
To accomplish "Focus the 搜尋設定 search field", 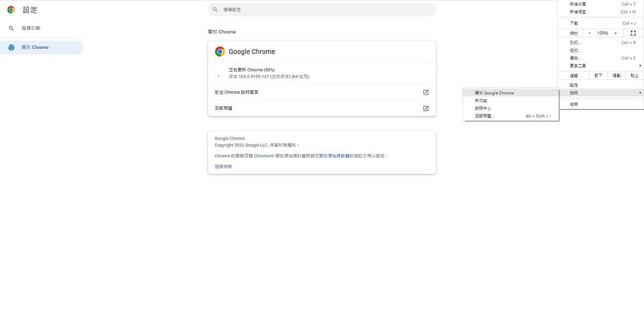I will click(x=322, y=10).
